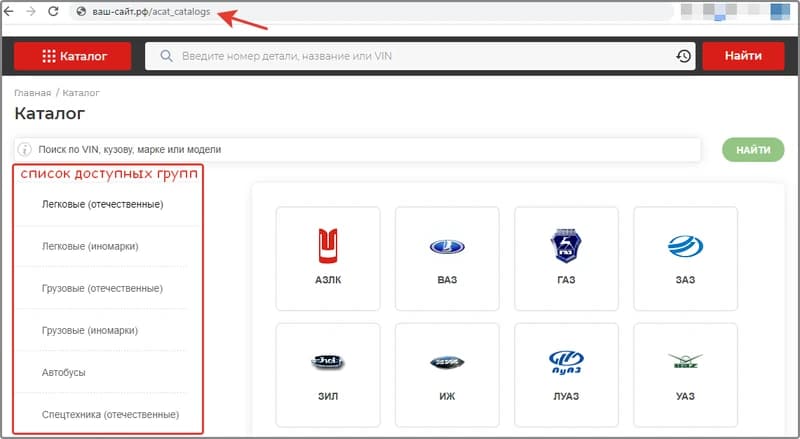The image size is (800, 439).
Task: Open the red Каталог menu button
Action: (x=72, y=56)
